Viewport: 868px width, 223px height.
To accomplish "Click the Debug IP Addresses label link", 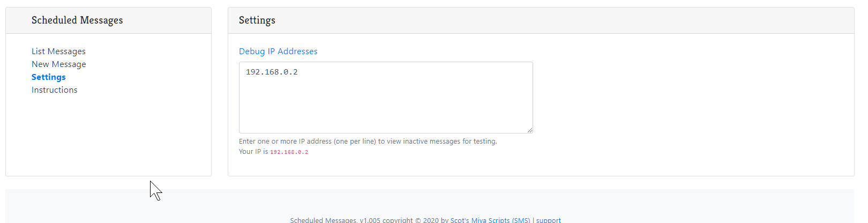I will tap(278, 51).
